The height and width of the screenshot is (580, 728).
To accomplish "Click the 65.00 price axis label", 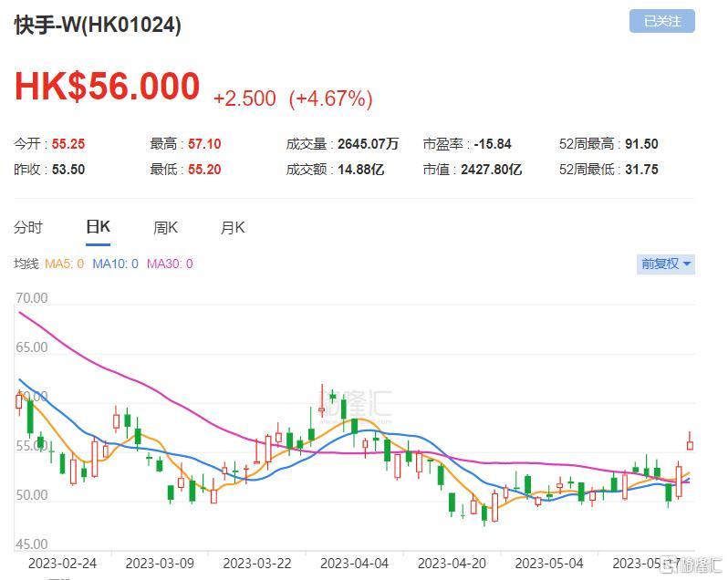I will pos(32,347).
